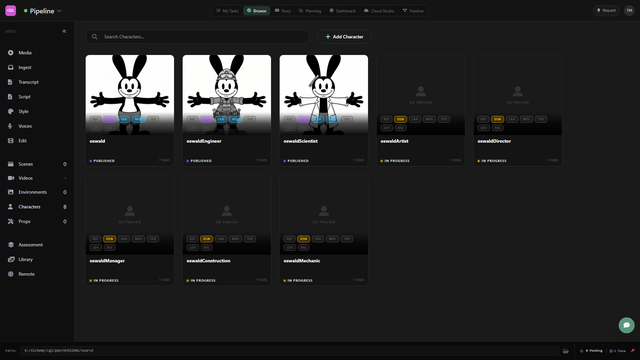The width and height of the screenshot is (640, 360).
Task: Open the Dashboard tab
Action: click(342, 11)
